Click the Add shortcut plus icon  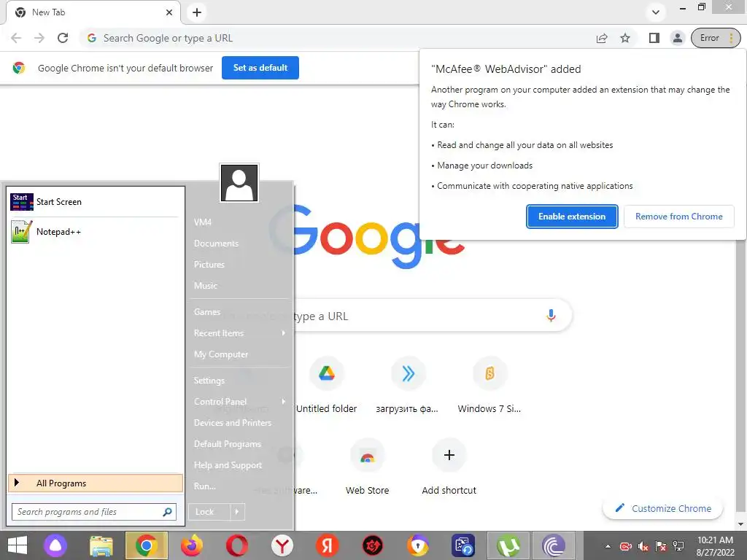(x=449, y=455)
